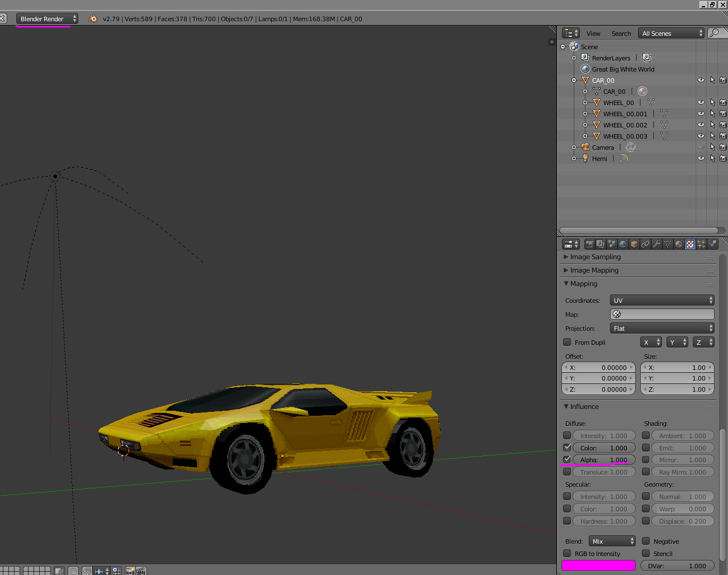Click the magenta blend color swatch
The width and height of the screenshot is (728, 575).
tap(598, 566)
